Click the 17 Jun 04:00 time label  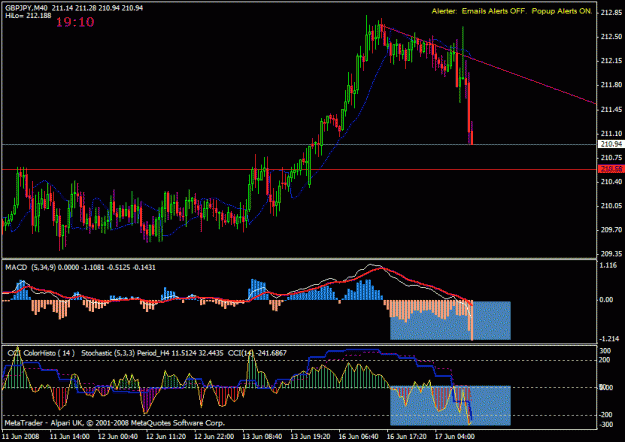(455, 436)
